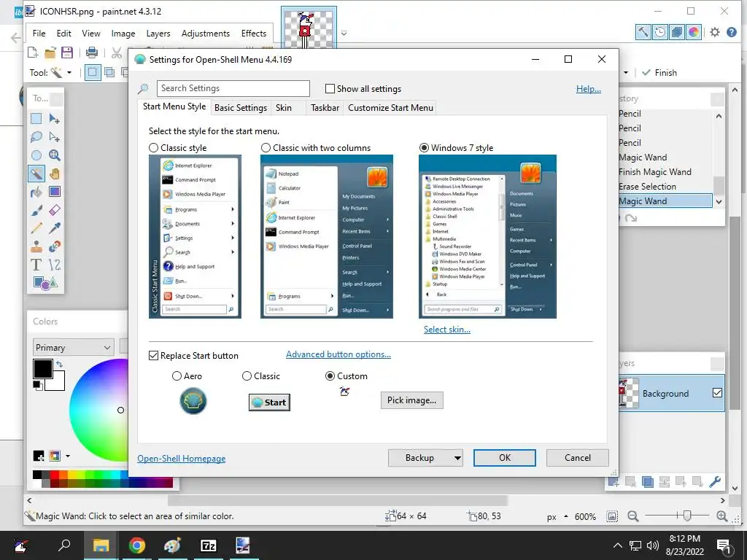Viewport: 747px width, 560px height.
Task: Open palette options dropdown arrow in Colors panel
Action: pyautogui.click(x=68, y=456)
